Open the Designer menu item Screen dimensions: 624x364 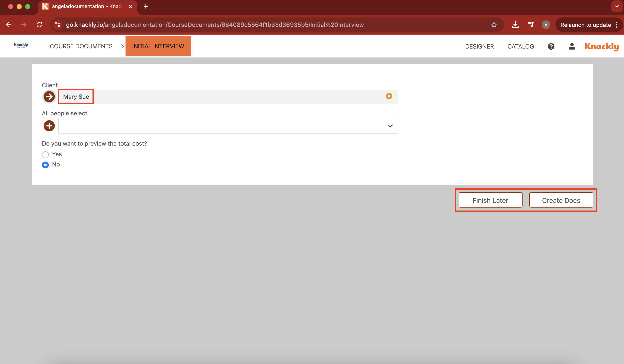pos(479,46)
